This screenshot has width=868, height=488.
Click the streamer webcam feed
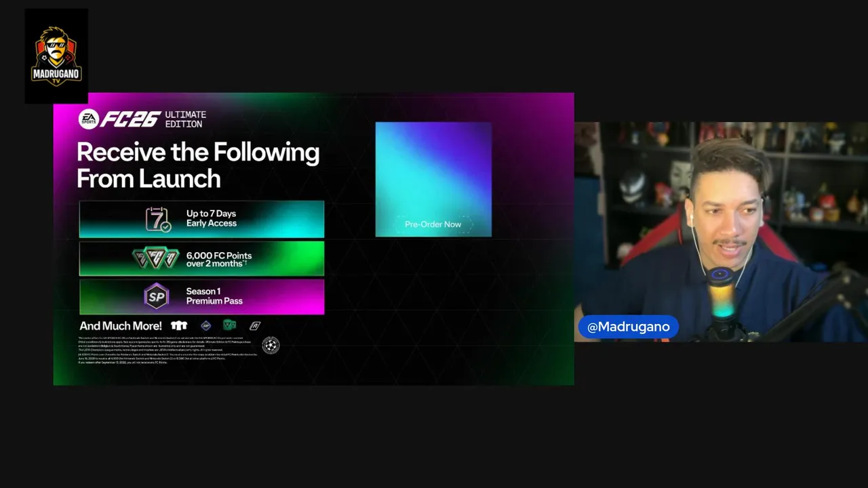tap(721, 232)
